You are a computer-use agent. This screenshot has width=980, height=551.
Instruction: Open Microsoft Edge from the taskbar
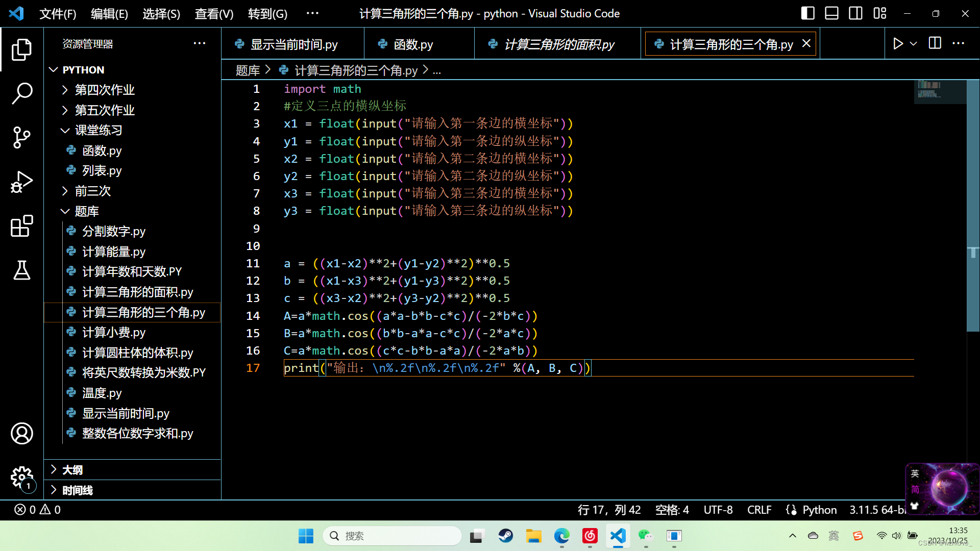[x=562, y=536]
